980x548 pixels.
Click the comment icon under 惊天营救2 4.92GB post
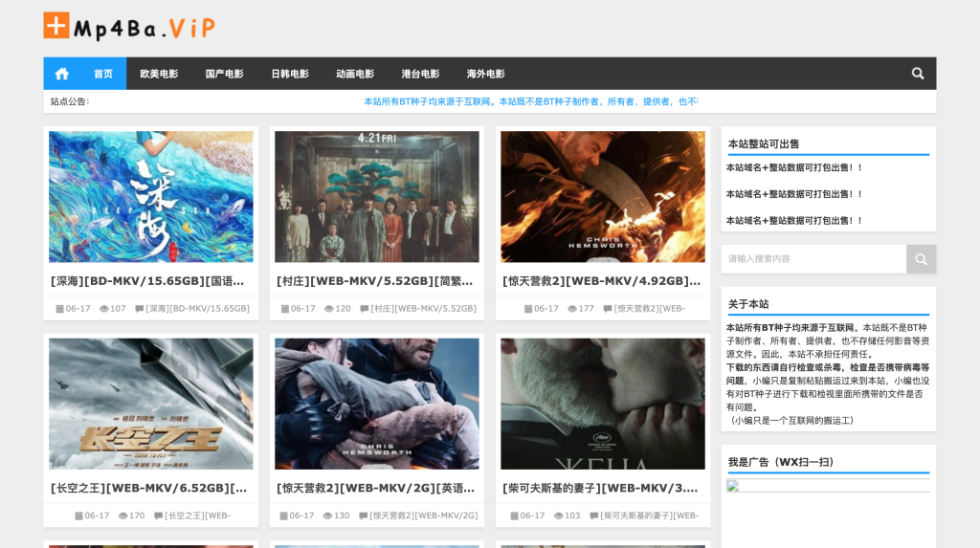[x=607, y=309]
